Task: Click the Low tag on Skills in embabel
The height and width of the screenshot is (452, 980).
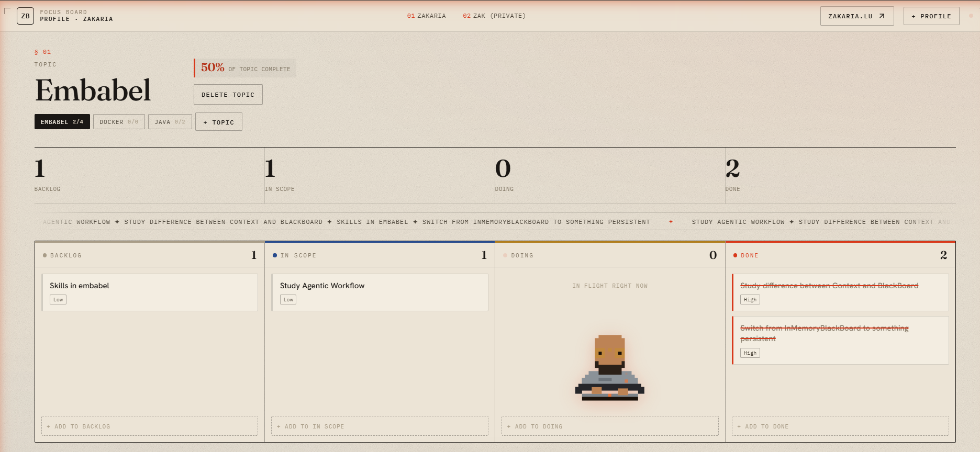Action: (58, 300)
